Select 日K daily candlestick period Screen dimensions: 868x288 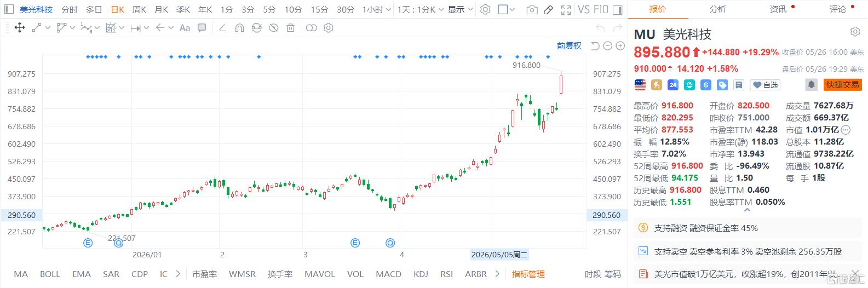(117, 9)
